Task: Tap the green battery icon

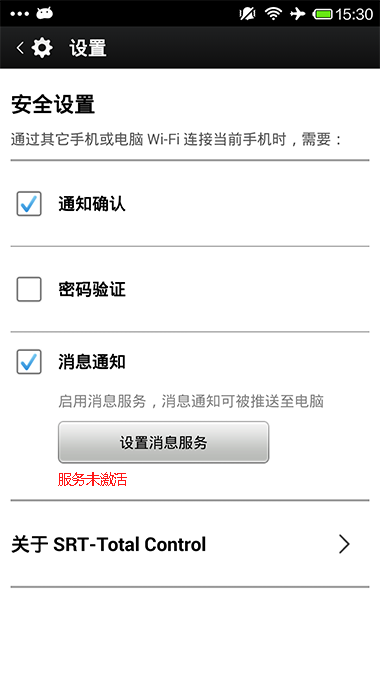Action: click(323, 14)
